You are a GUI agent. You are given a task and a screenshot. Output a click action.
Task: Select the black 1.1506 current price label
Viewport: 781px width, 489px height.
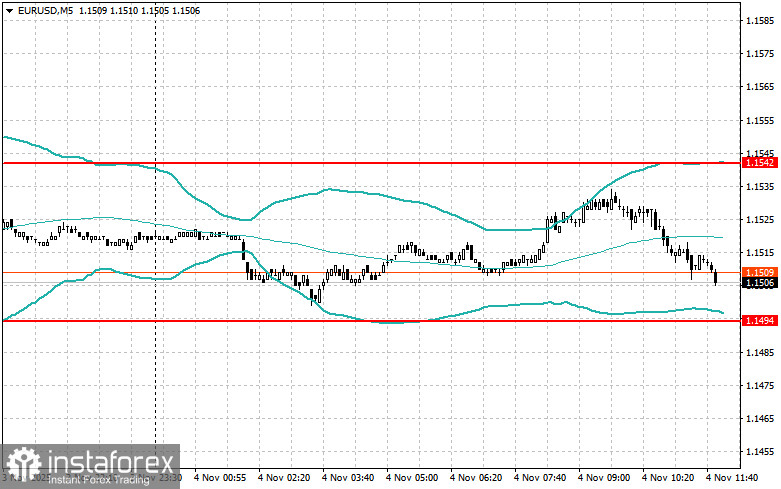(x=760, y=283)
